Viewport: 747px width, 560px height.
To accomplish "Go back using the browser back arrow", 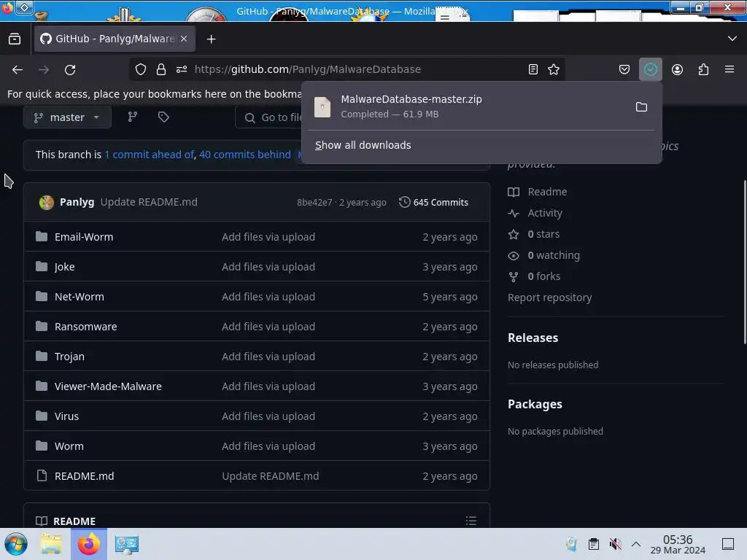I will click(18, 69).
